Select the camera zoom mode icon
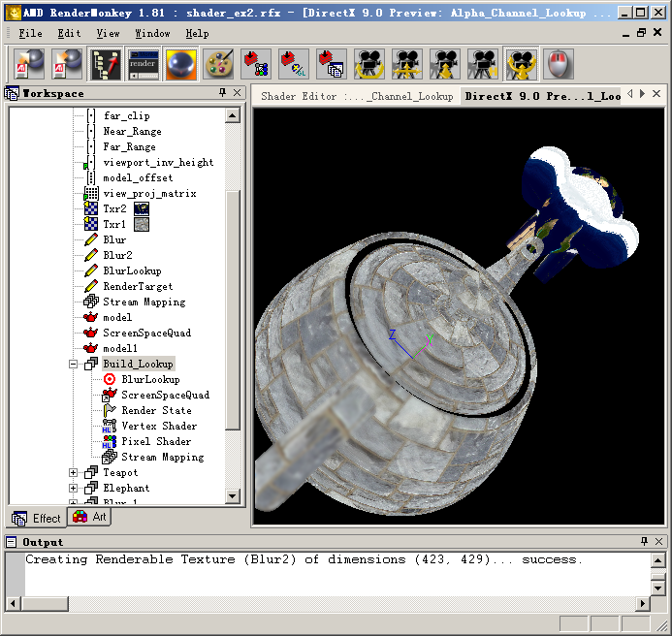Viewport: 672px width, 636px height. click(x=445, y=64)
